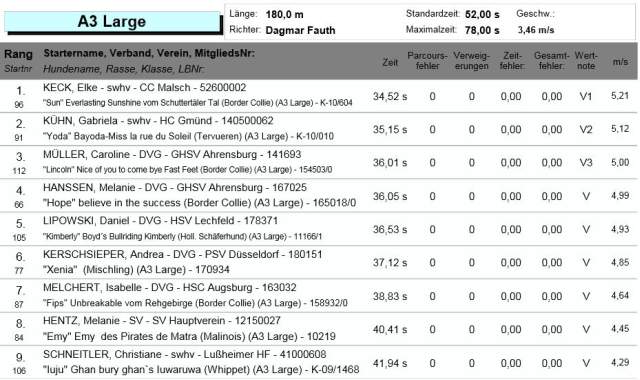Click the MELCHERT, Isabelle entry
Viewport: 640px width, 380px height.
pyautogui.click(x=318, y=296)
